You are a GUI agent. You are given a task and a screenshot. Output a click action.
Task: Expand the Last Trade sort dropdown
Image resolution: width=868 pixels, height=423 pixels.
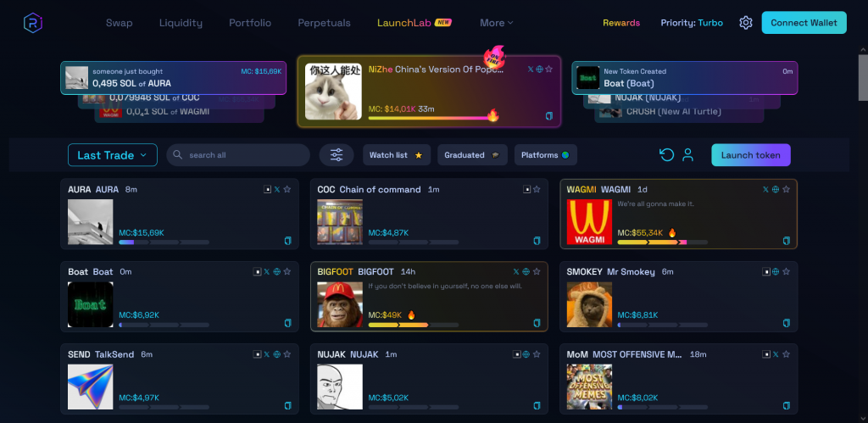tap(113, 155)
